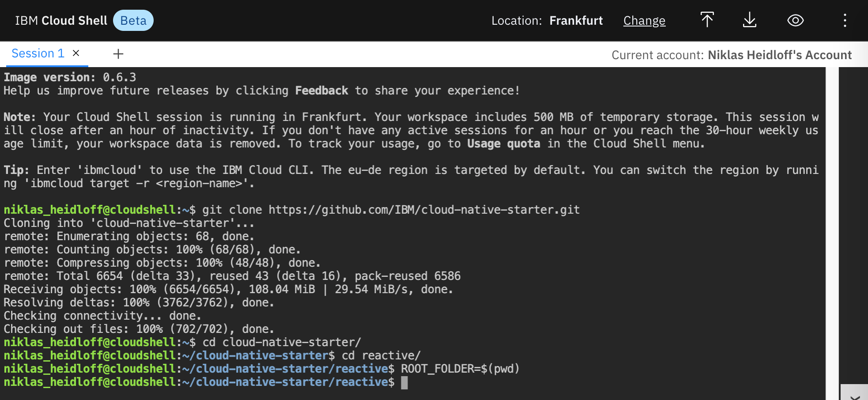Switch to the Session 1 tab

pyautogui.click(x=38, y=53)
